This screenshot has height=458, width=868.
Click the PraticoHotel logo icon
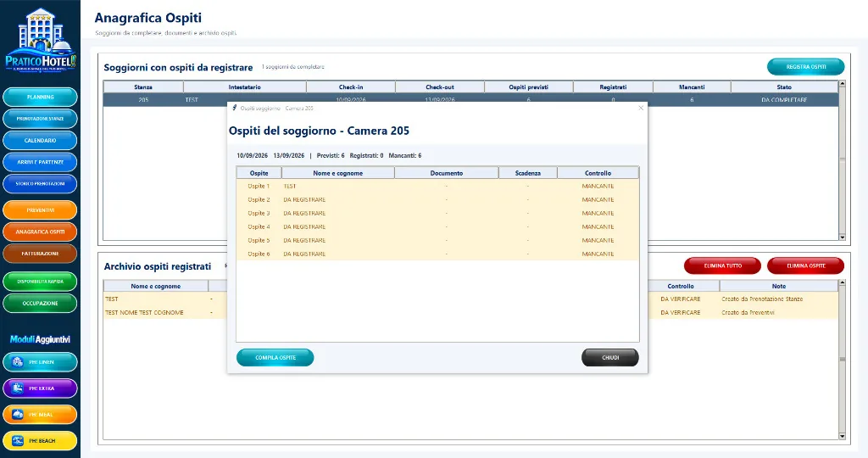coord(41,40)
